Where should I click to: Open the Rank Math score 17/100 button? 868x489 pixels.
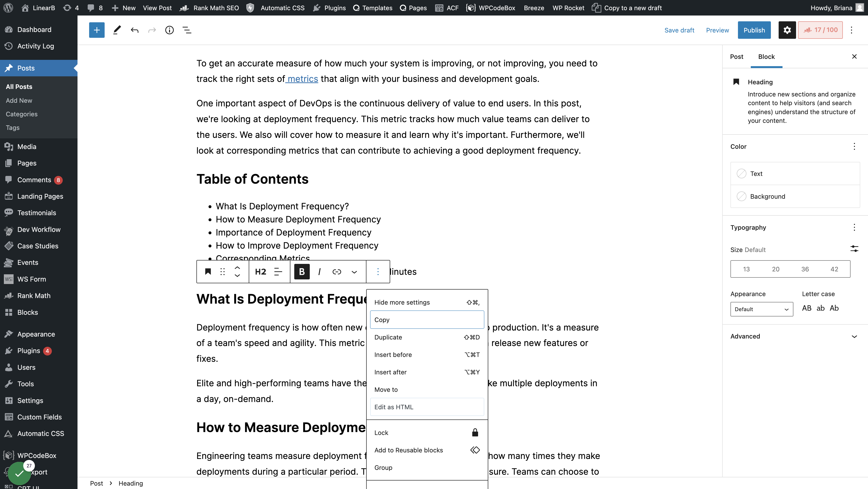tap(820, 30)
